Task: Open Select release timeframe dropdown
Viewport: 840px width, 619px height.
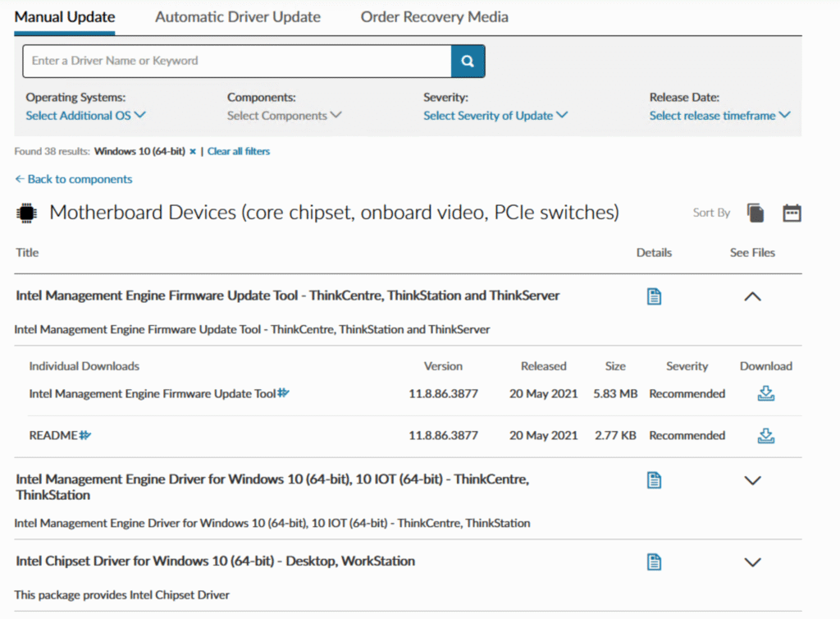Action: pos(719,116)
